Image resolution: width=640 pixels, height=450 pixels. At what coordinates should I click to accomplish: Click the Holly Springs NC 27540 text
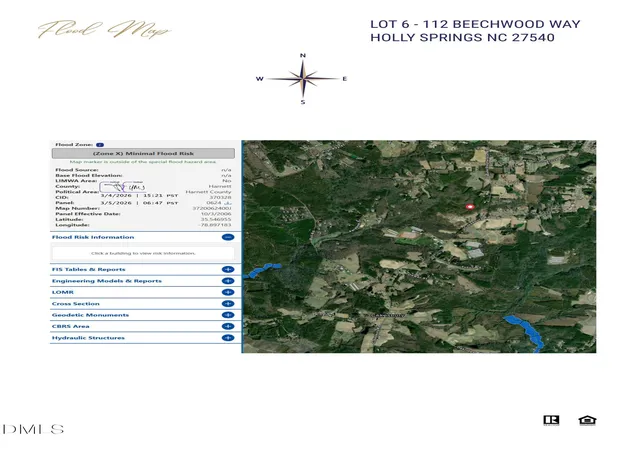pos(462,37)
